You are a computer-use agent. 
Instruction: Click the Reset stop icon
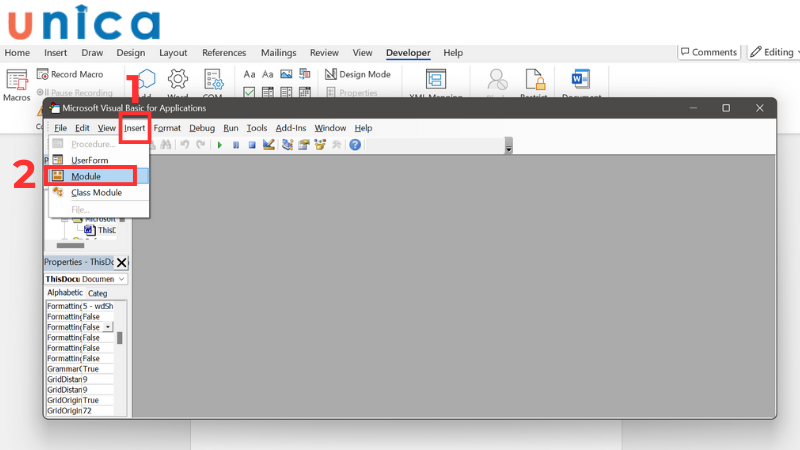(252, 145)
